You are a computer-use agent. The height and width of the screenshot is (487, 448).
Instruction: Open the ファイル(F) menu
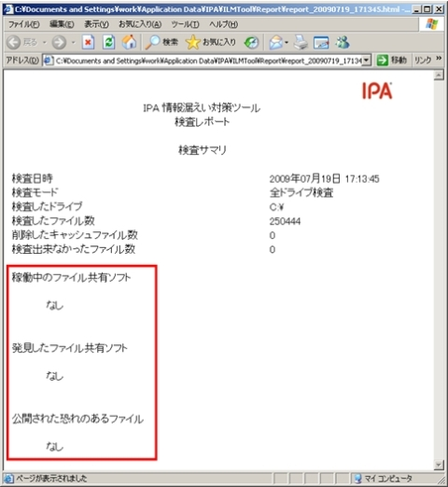(x=24, y=24)
